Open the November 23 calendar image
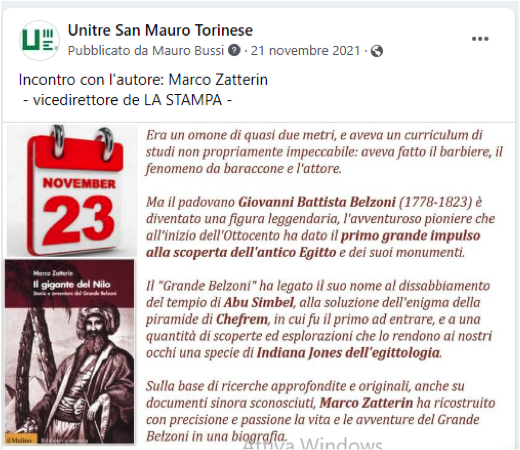520x450 pixels. [72, 190]
